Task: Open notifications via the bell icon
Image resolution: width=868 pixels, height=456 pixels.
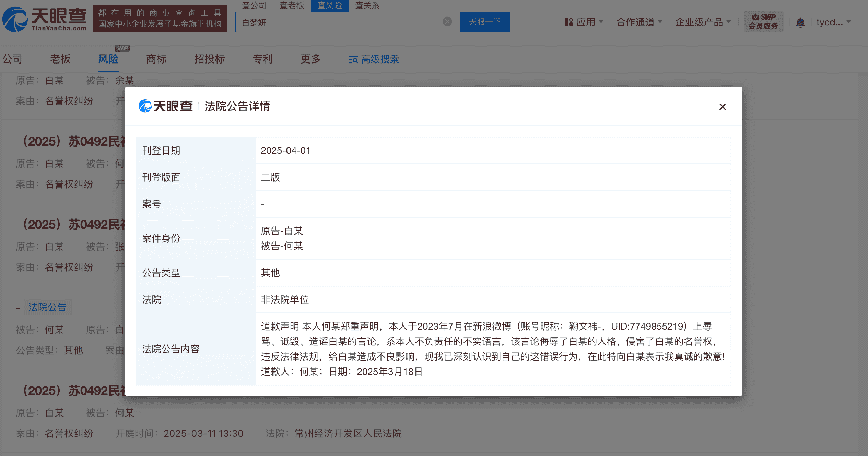Action: tap(800, 22)
